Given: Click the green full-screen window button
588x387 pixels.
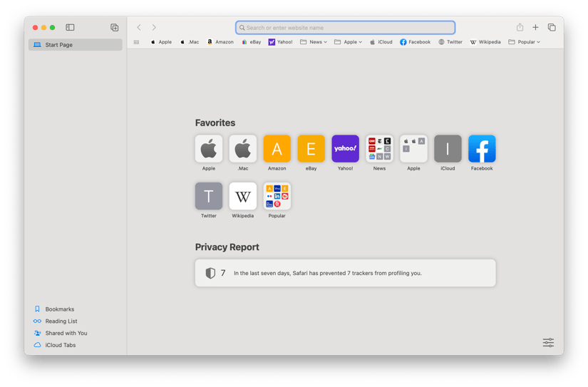Looking at the screenshot, I should (53, 27).
